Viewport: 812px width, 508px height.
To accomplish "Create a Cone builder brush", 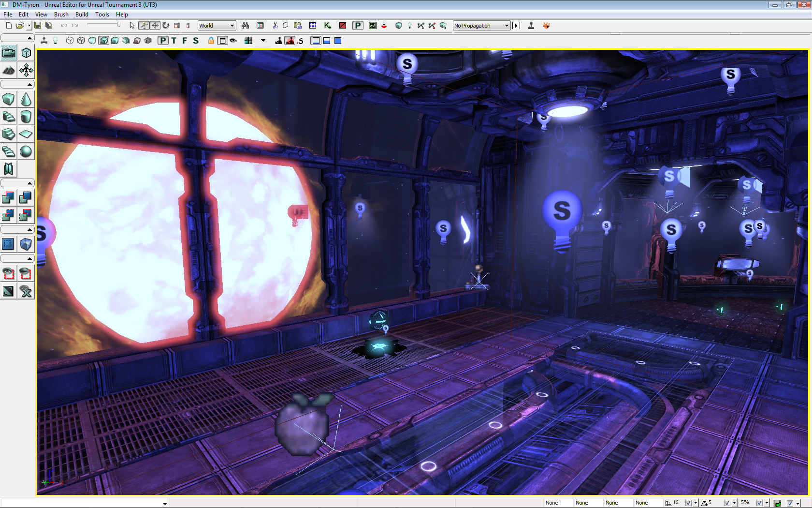I will click(26, 99).
